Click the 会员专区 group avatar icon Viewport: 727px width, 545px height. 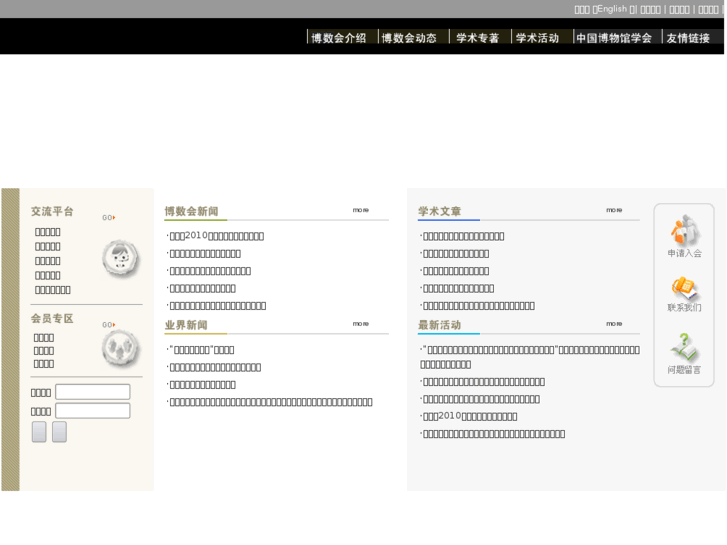120,348
